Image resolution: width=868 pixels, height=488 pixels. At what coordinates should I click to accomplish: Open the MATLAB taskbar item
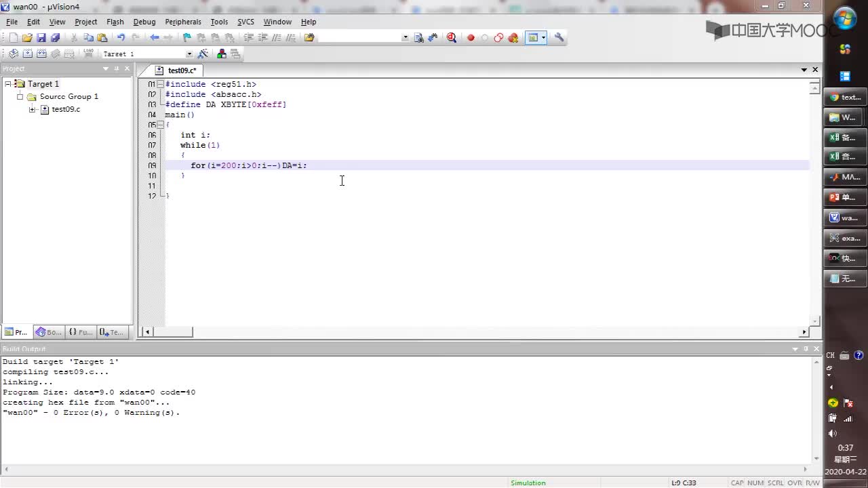pyautogui.click(x=844, y=177)
